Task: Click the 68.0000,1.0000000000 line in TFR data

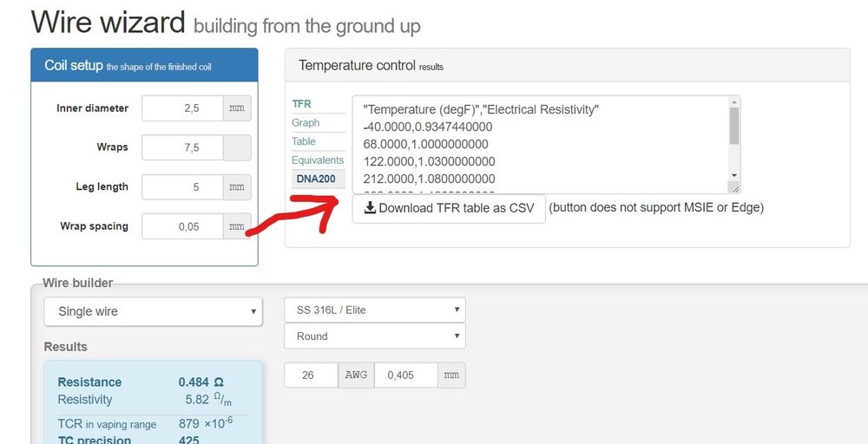Action: (425, 144)
